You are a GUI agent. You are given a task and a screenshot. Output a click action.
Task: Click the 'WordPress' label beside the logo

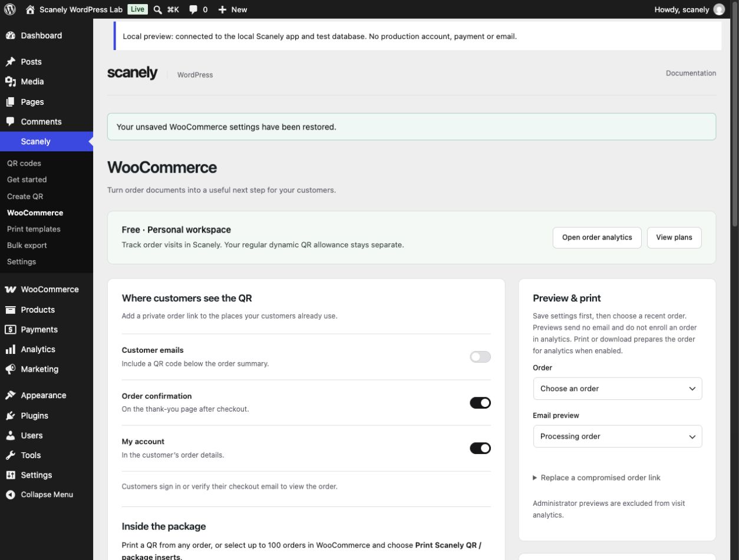coord(195,75)
